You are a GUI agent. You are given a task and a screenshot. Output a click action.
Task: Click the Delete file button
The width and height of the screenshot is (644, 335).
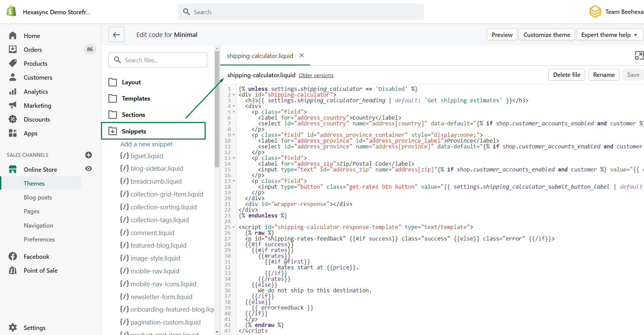click(567, 75)
